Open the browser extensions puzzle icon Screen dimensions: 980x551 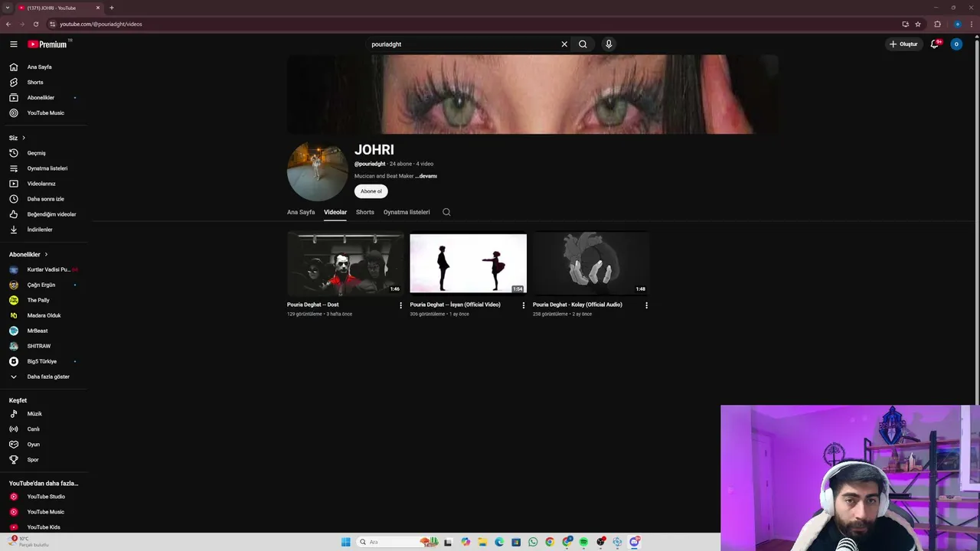click(937, 24)
